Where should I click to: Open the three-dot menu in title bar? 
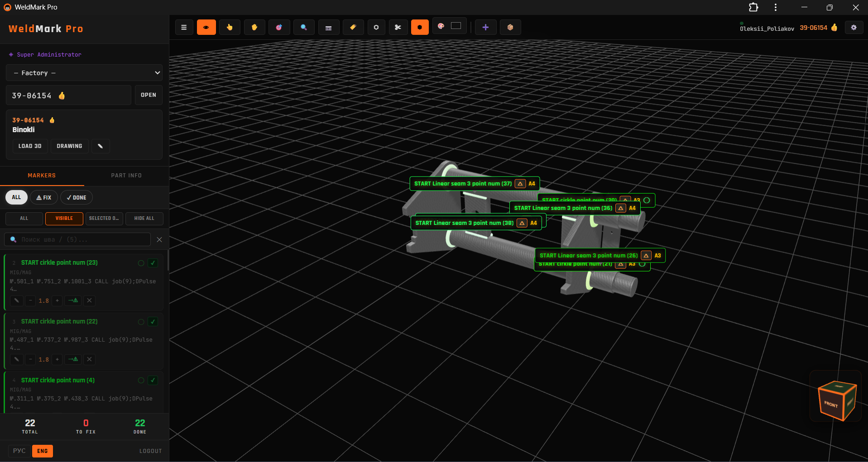(x=776, y=7)
